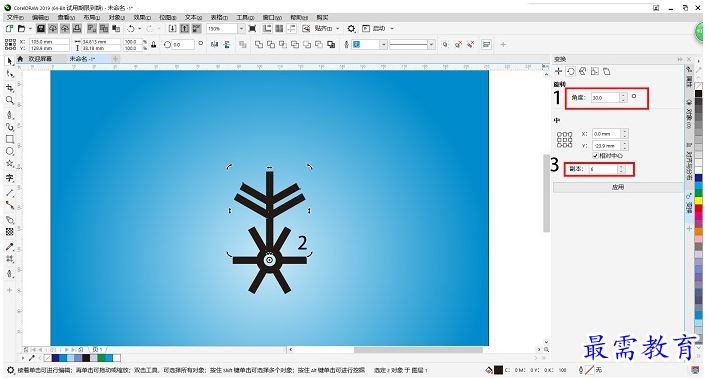705x379 pixels.
Task: Click the 应用 apply button
Action: click(618, 187)
